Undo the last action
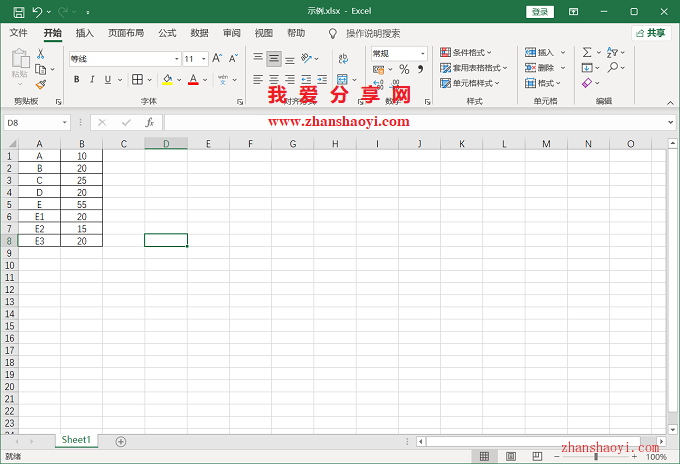Viewport: 680px width, 464px height. (x=38, y=12)
